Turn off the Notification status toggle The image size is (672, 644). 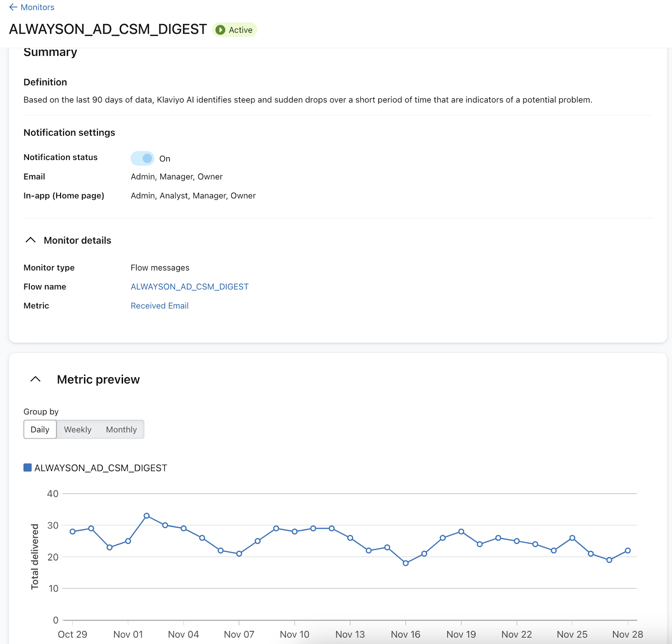142,158
